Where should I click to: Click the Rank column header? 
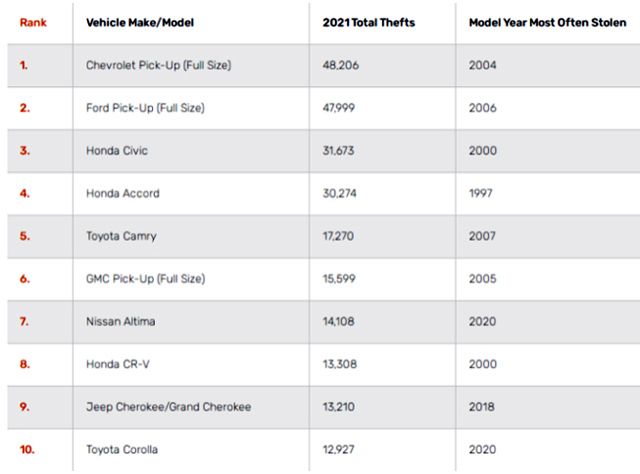point(33,21)
